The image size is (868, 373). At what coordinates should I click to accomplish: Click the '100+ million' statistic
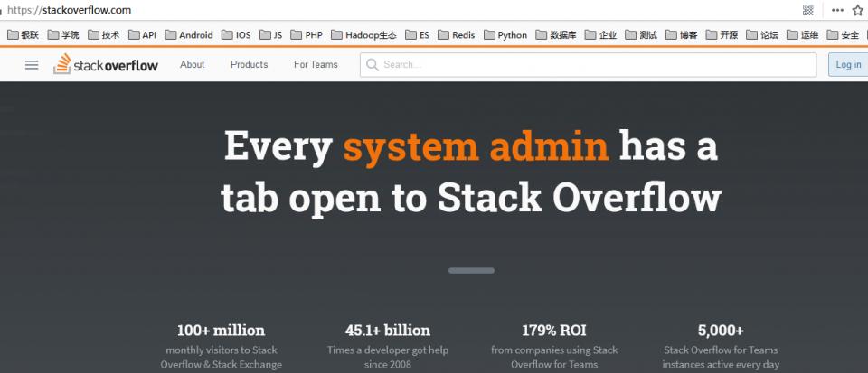tap(221, 331)
